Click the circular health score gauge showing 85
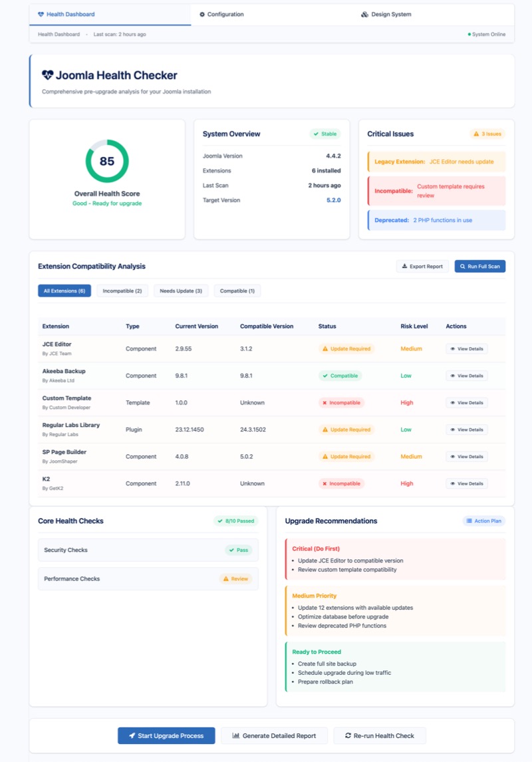532x762 pixels. click(108, 162)
